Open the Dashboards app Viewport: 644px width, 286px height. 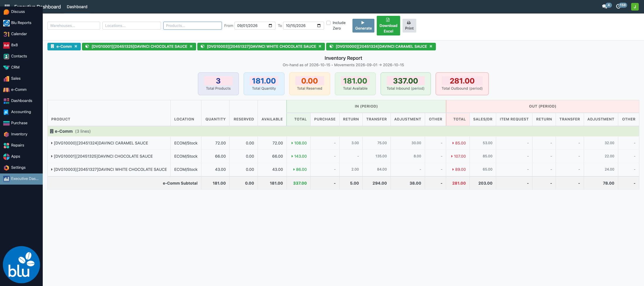(x=21, y=101)
